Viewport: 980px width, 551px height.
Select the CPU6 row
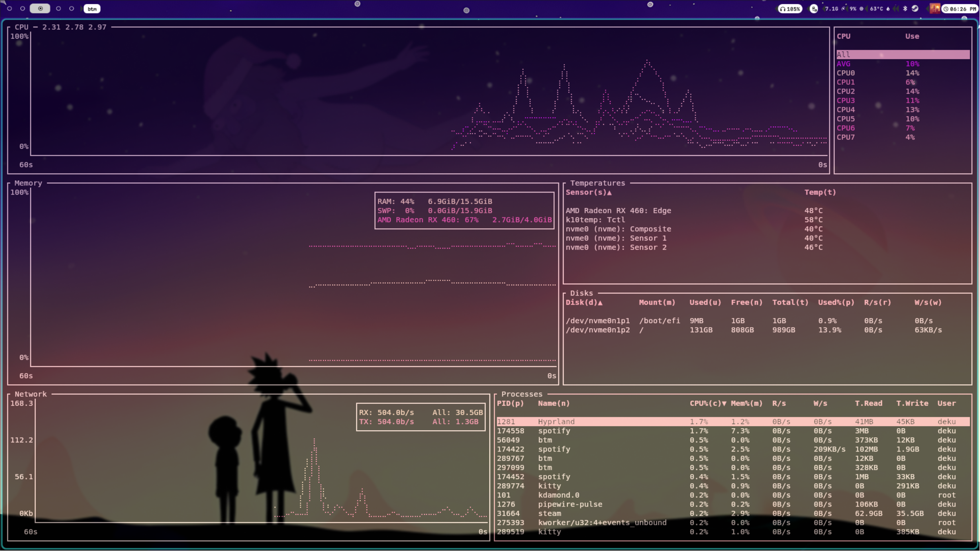pyautogui.click(x=903, y=128)
